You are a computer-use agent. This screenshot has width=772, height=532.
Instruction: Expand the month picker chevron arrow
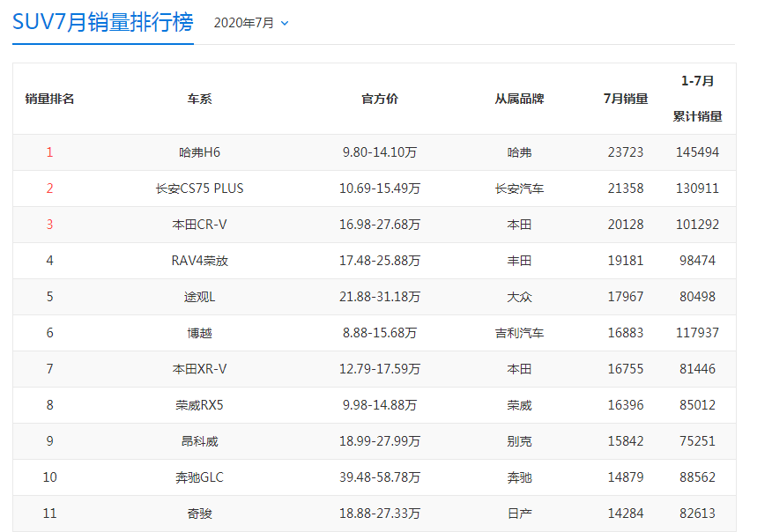(284, 24)
